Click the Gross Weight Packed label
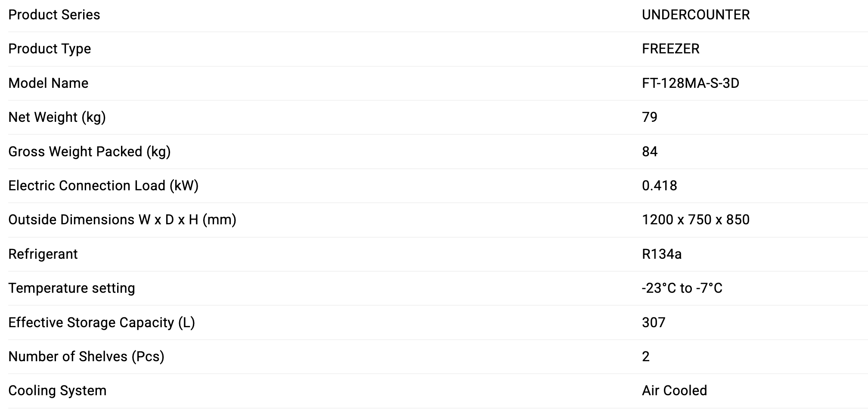 89,152
